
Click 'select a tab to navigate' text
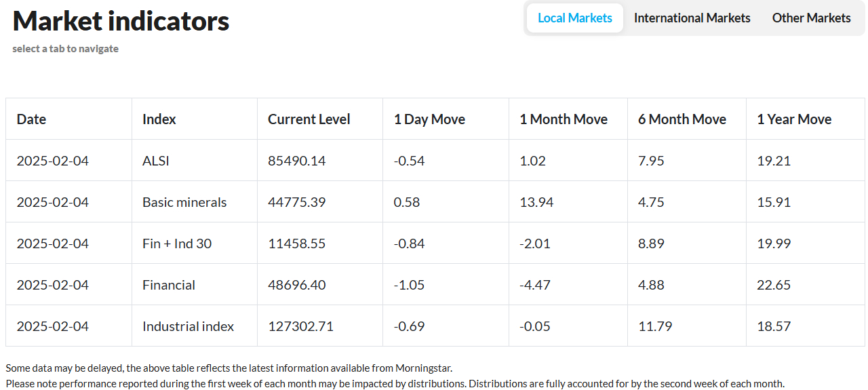65,49
